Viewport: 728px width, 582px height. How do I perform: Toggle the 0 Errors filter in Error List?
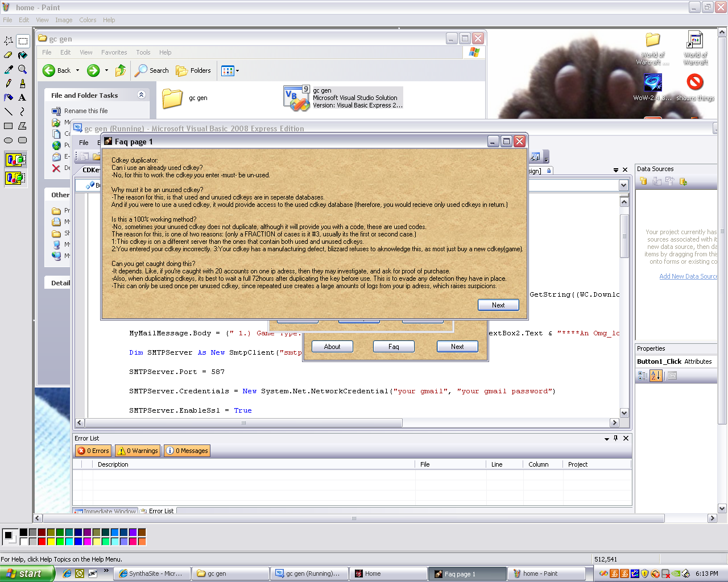tap(93, 451)
